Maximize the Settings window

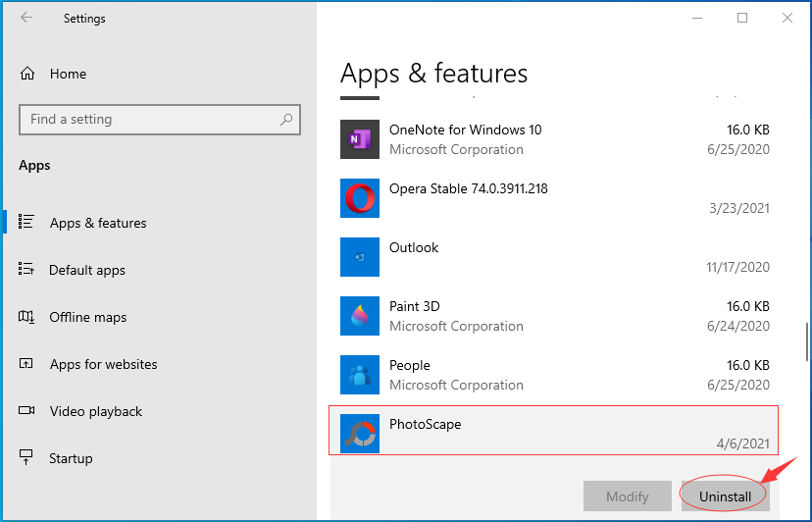click(742, 18)
